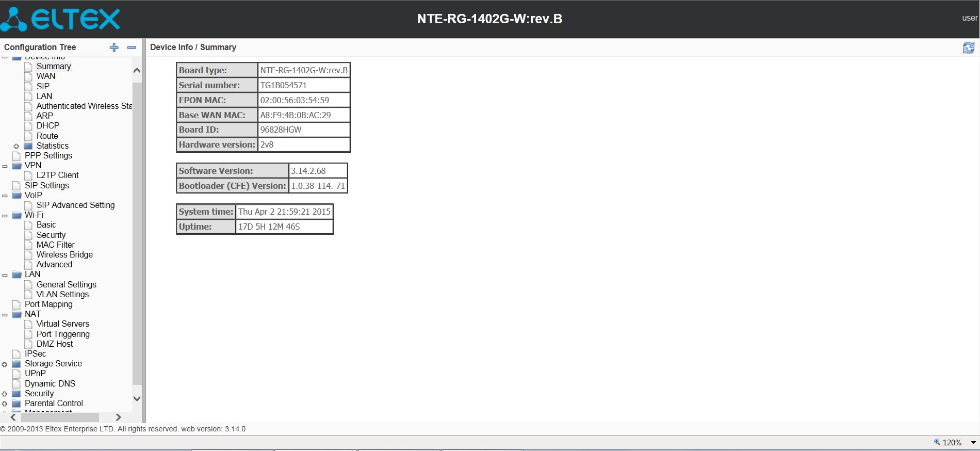This screenshot has width=980, height=451.
Task: Expand the Parental Control folder
Action: click(x=5, y=404)
